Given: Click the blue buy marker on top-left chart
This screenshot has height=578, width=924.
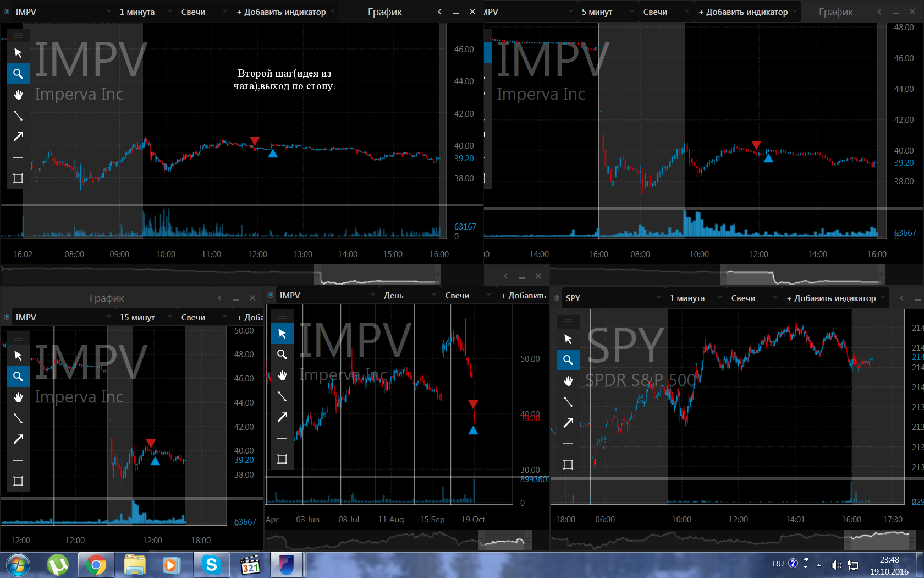Looking at the screenshot, I should [273, 154].
